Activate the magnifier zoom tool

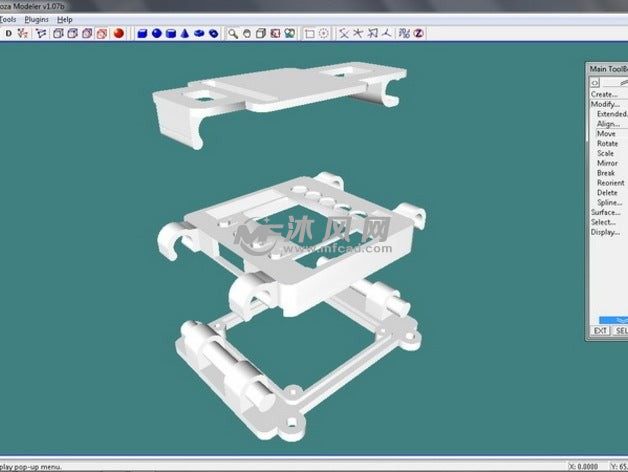[233, 33]
